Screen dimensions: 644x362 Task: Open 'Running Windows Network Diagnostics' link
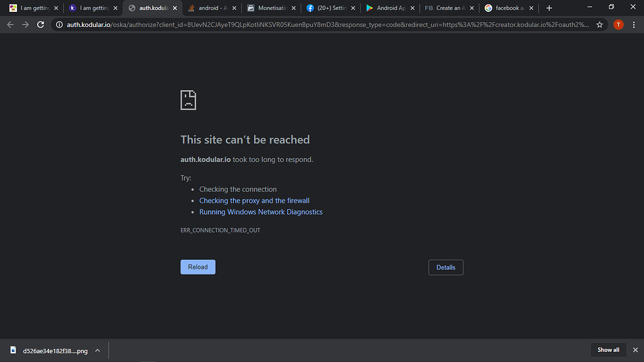pos(261,212)
